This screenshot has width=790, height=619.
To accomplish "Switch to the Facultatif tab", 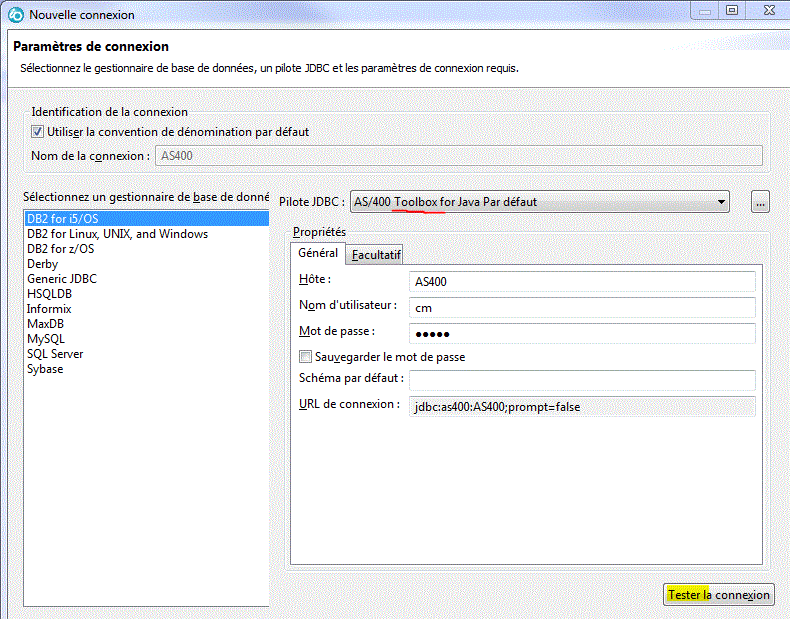I will click(376, 255).
